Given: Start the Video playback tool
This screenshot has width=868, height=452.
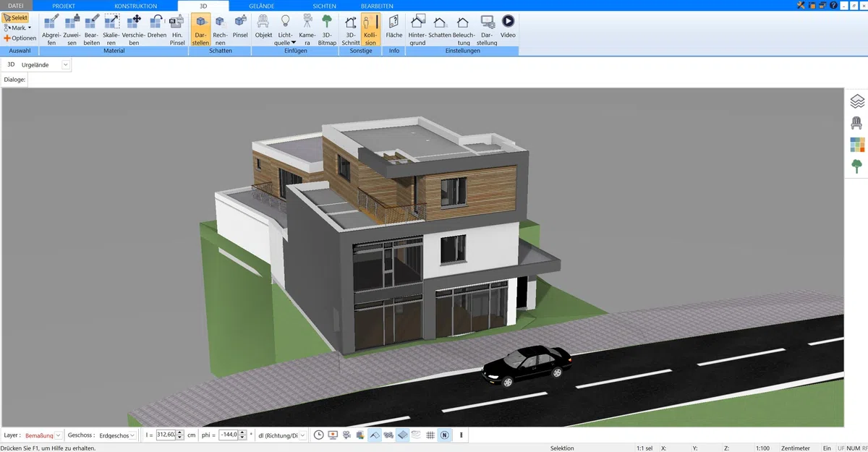Looking at the screenshot, I should tap(508, 26).
